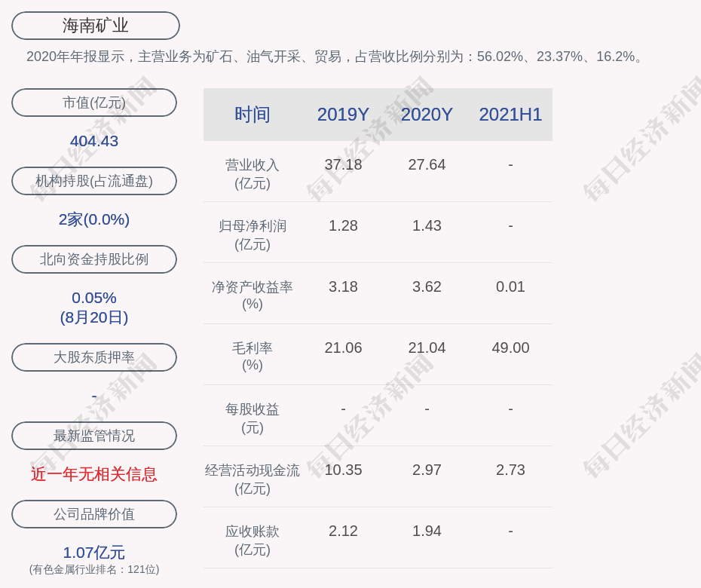Click the 每股收益(元) row label
Screen dimensions: 701x588
253,418
